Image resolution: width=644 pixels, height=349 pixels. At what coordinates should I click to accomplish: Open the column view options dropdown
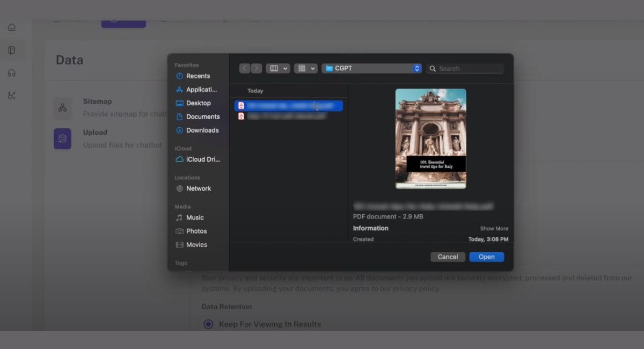point(279,69)
